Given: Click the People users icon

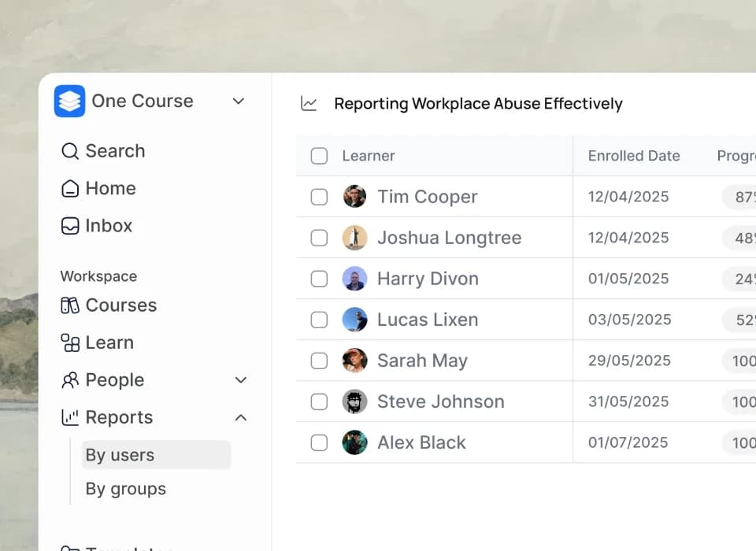Looking at the screenshot, I should (70, 380).
